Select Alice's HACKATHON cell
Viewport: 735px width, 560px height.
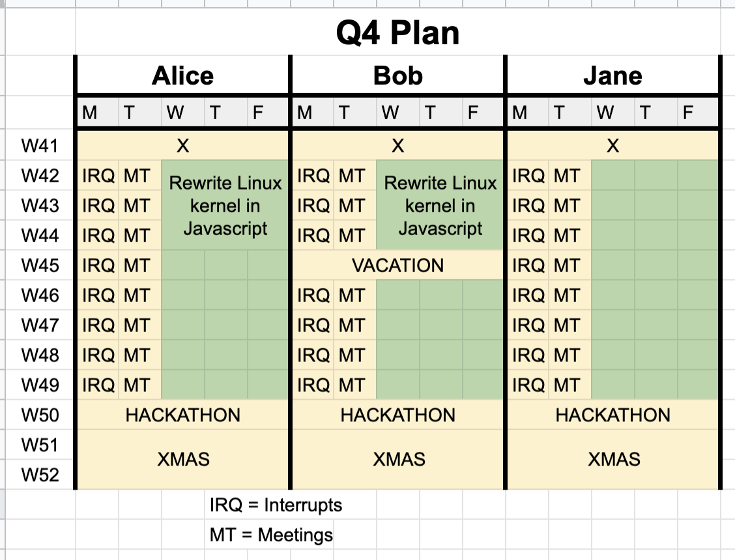(x=182, y=415)
